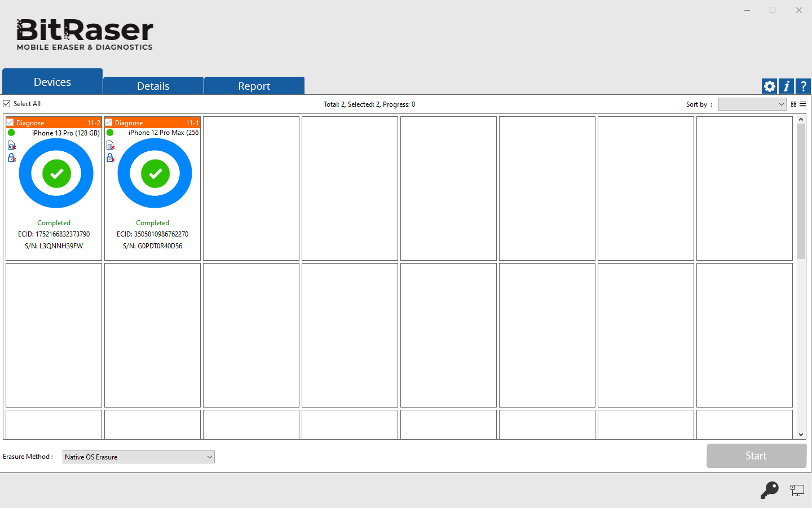
Task: Click SIM card status icon on iPhone 12 Pro Max
Action: [111, 146]
